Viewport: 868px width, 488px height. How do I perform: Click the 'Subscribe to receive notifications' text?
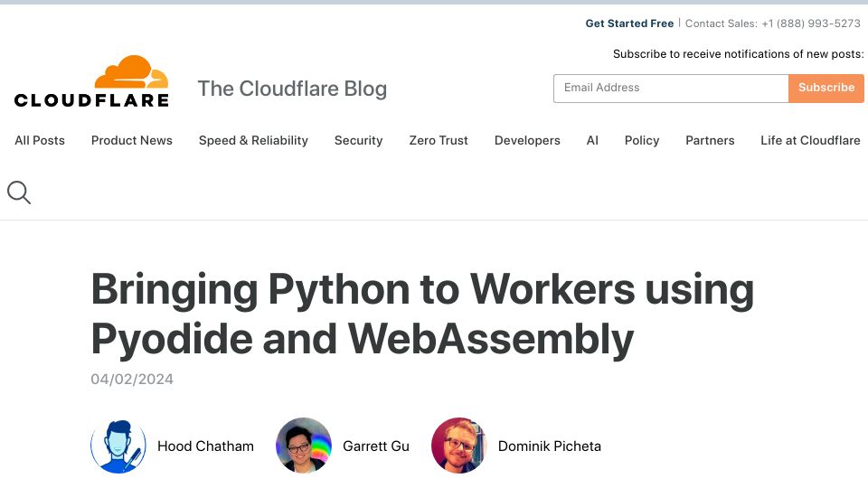point(739,53)
